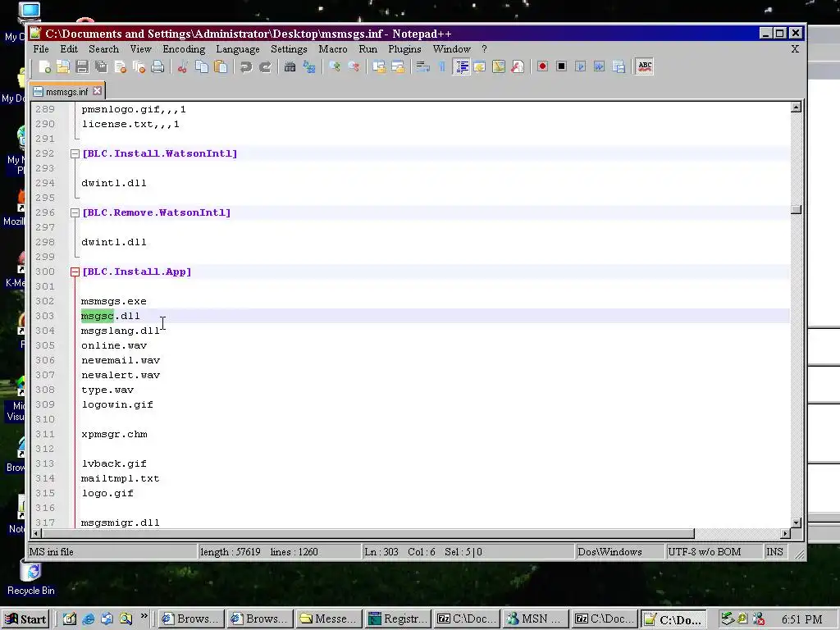Screen dimensions: 840x630
Task: Toggle INS insert mode in status bar
Action: [x=774, y=552]
